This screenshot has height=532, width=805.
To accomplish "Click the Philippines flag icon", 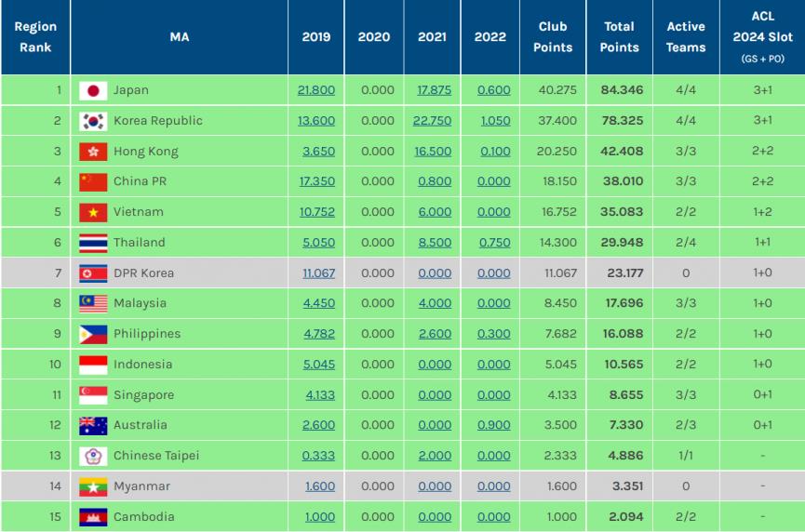I will (x=93, y=334).
